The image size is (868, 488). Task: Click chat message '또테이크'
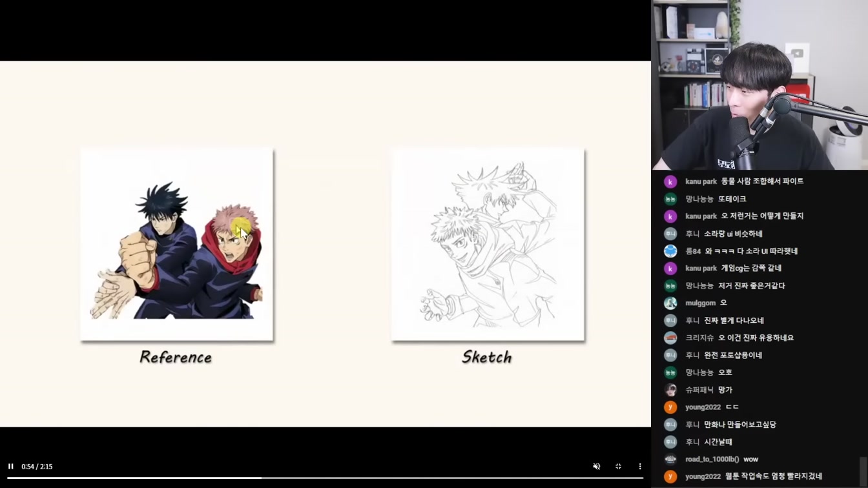coord(732,199)
